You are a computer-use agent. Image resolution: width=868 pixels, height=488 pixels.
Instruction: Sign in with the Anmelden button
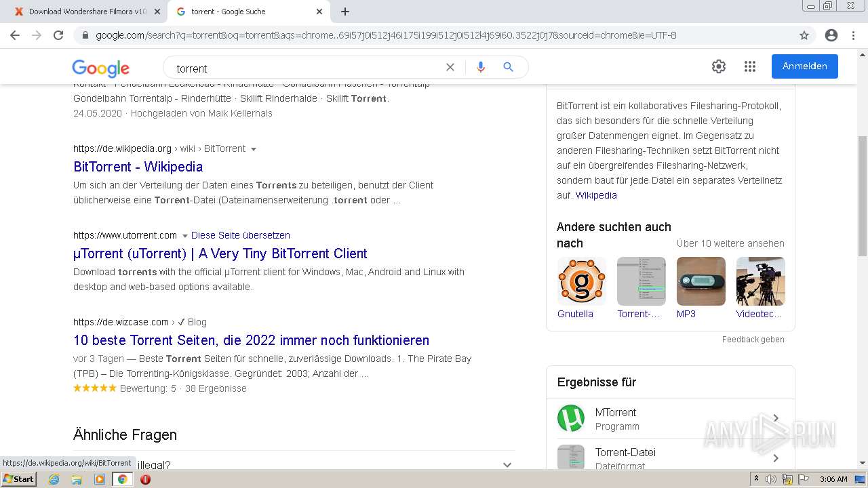(x=805, y=66)
